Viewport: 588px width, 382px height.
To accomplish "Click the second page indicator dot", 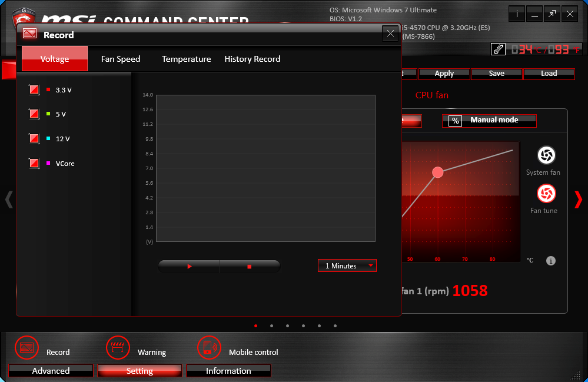I will click(271, 325).
